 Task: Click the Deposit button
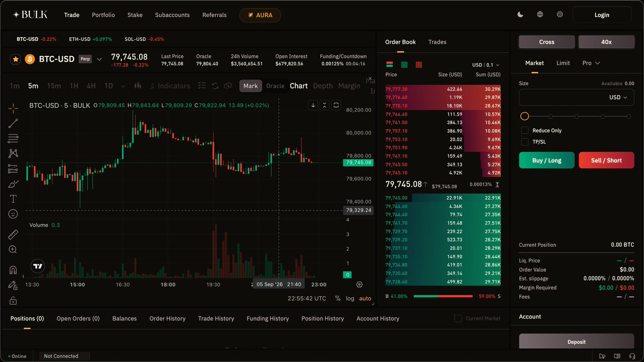coord(576,342)
